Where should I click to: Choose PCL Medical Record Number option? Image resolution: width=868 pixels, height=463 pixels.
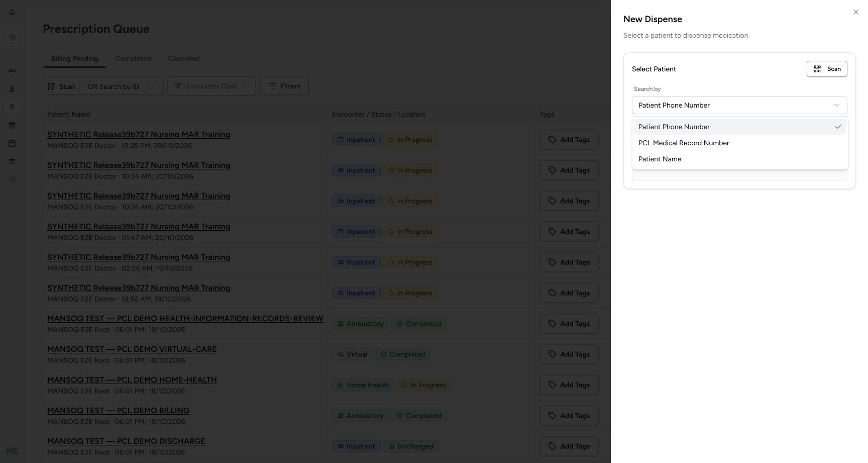[x=739, y=143]
